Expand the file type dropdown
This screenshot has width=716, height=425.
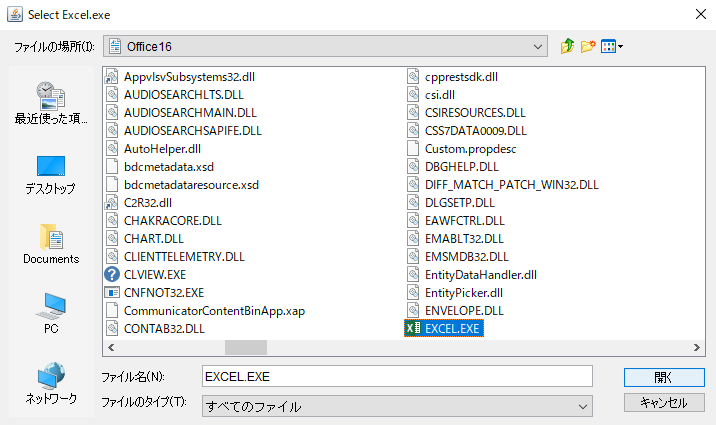[x=584, y=406]
